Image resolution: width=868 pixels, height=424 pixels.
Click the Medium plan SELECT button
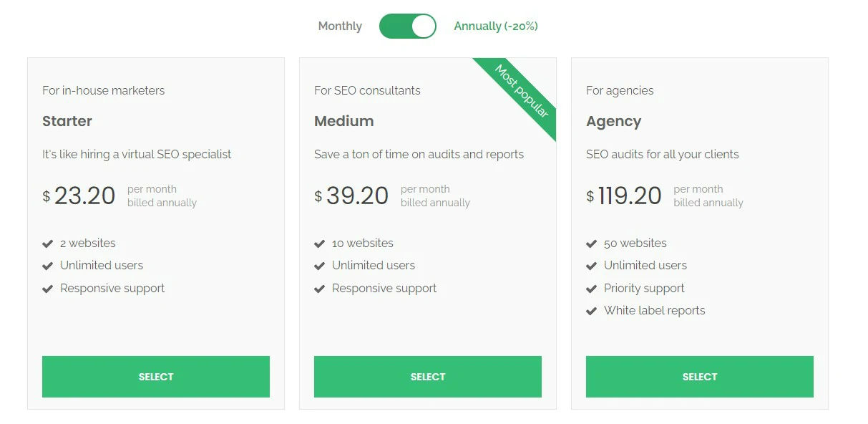[428, 377]
